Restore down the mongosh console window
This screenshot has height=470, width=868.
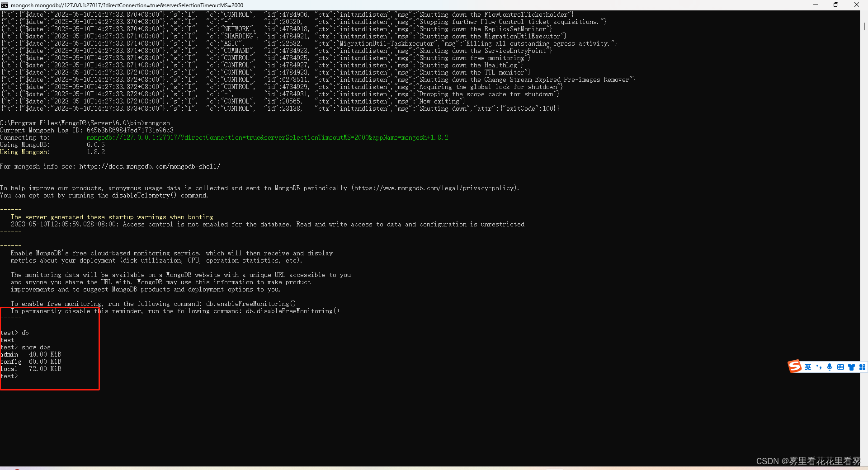click(x=836, y=5)
